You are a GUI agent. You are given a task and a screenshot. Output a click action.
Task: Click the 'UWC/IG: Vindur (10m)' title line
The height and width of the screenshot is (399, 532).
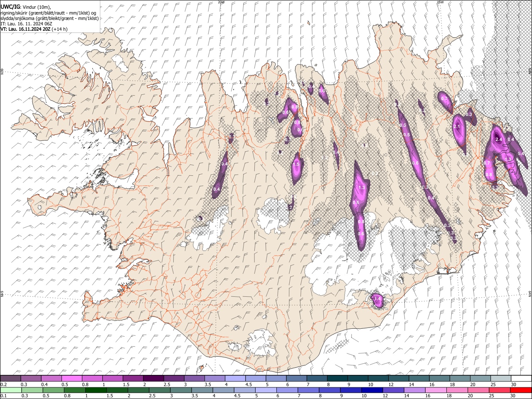click(26, 7)
